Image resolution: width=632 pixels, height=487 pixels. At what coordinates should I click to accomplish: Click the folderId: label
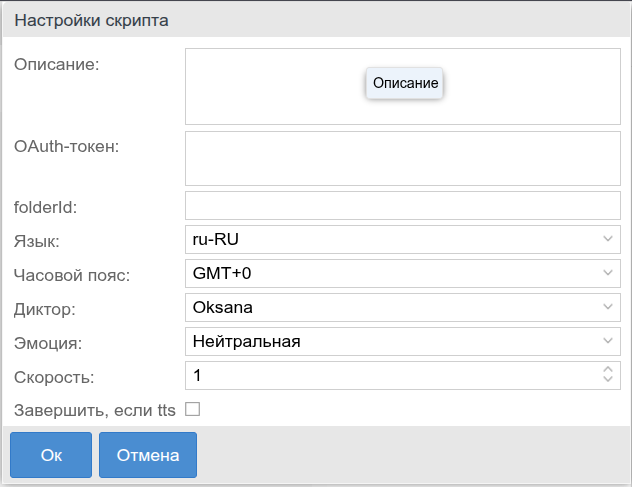(46, 207)
